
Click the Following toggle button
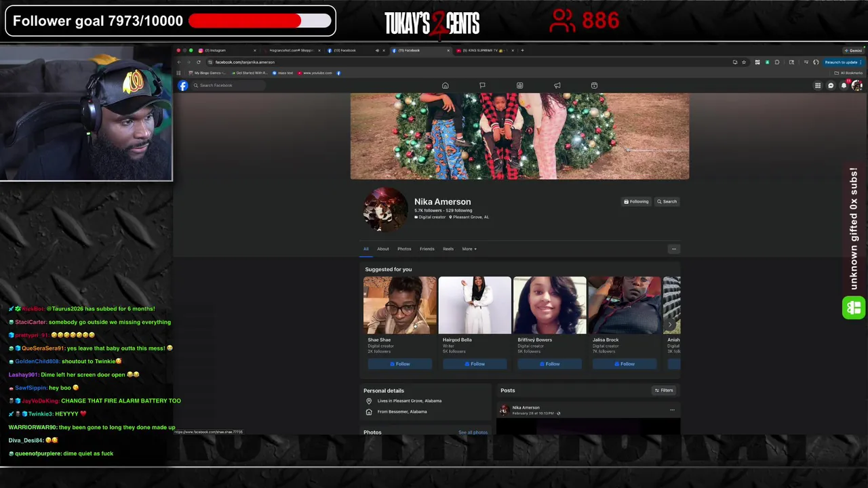[x=636, y=201]
